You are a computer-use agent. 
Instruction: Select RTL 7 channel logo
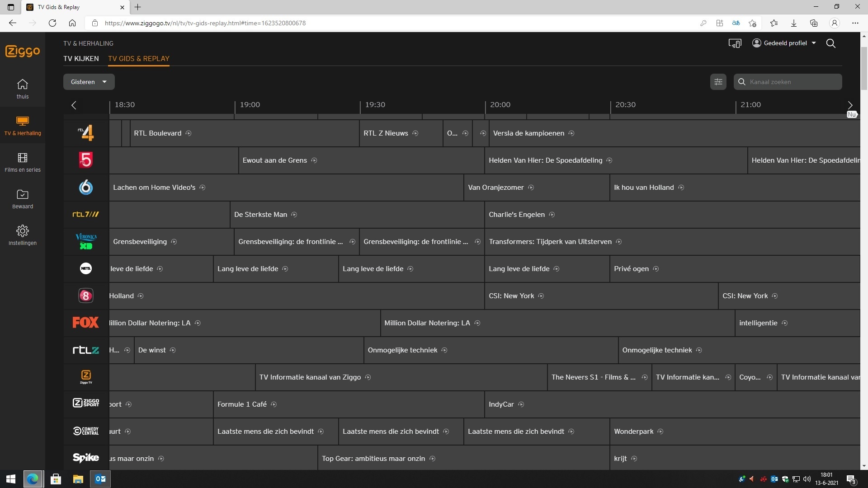[86, 215]
